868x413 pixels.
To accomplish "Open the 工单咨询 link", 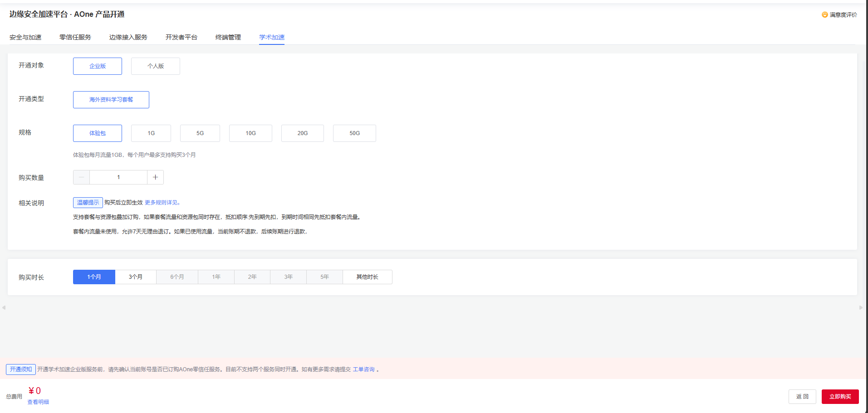I will point(364,369).
